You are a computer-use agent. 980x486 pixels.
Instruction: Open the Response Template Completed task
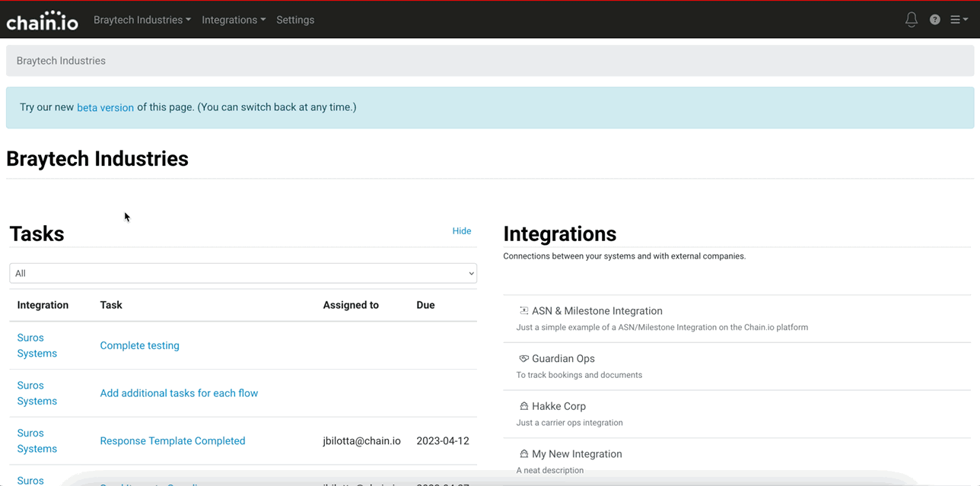(173, 441)
